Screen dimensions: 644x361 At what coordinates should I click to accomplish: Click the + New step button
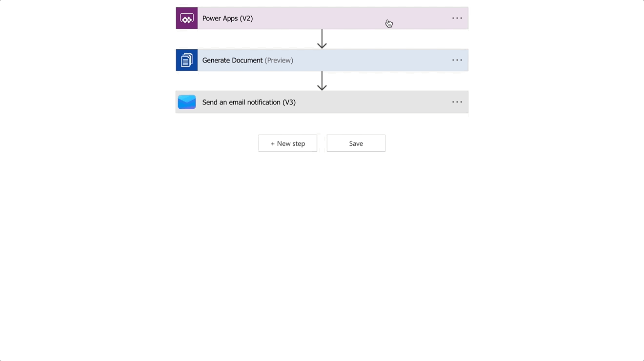point(287,143)
